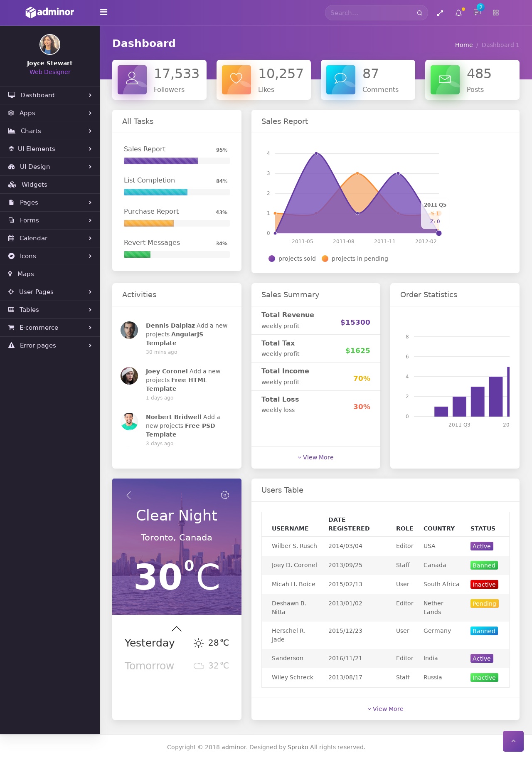The height and width of the screenshot is (760, 532).
Task: Click the Maps pin icon in the sidebar
Action: coord(10,274)
